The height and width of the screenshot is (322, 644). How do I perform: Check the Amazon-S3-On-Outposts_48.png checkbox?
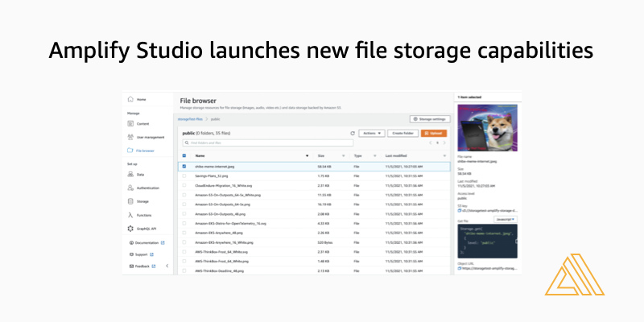[184, 214]
